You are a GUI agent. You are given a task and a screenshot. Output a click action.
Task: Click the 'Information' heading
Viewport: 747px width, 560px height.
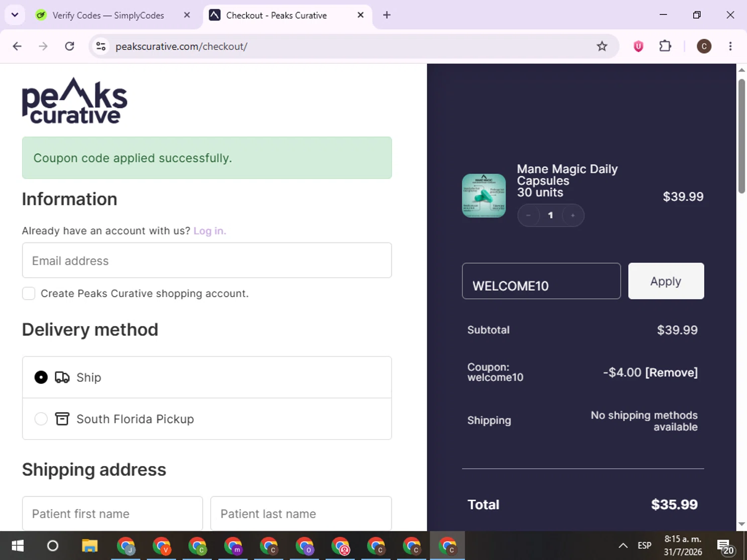[x=70, y=199]
